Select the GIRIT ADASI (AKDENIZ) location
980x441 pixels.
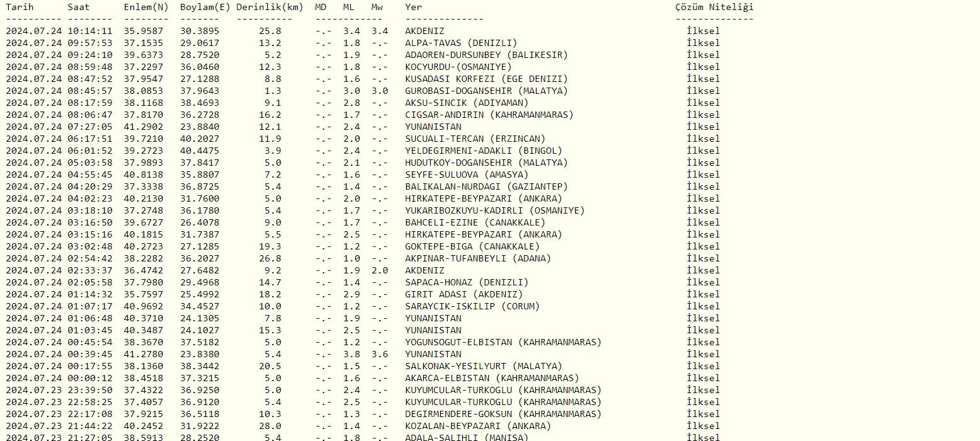click(464, 294)
